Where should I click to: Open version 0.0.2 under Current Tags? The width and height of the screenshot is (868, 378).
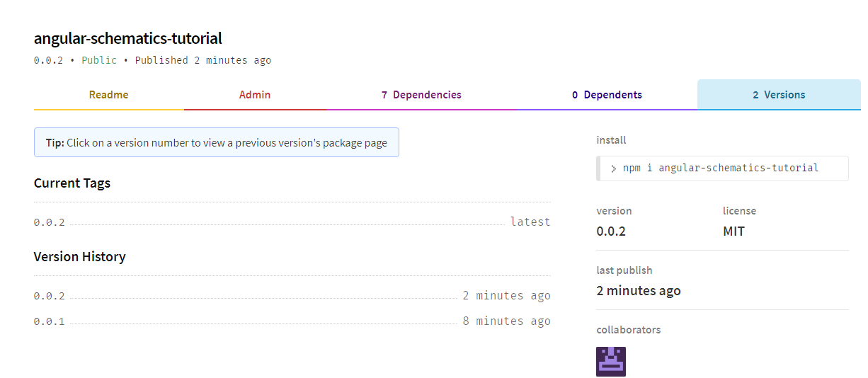pyautogui.click(x=50, y=222)
